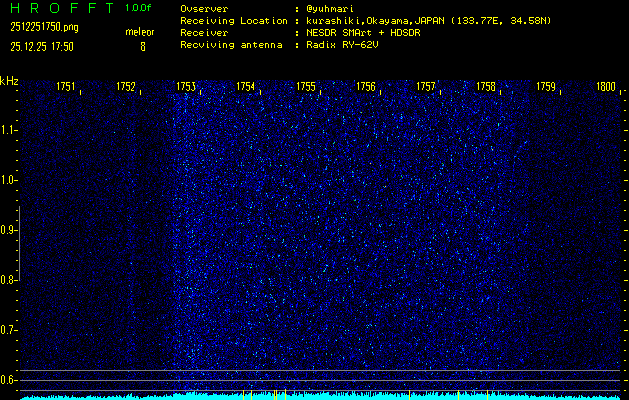Click the 1756 time axis label

(366, 86)
